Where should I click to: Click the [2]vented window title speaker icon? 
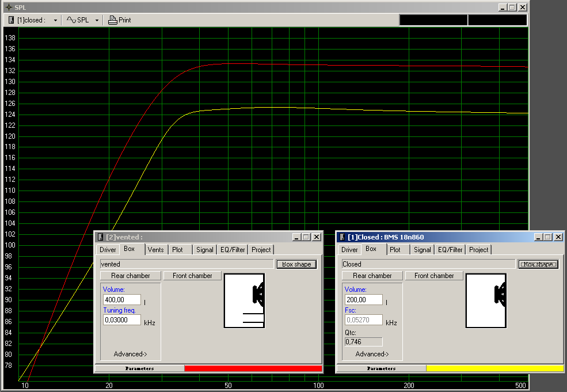pyautogui.click(x=101, y=237)
